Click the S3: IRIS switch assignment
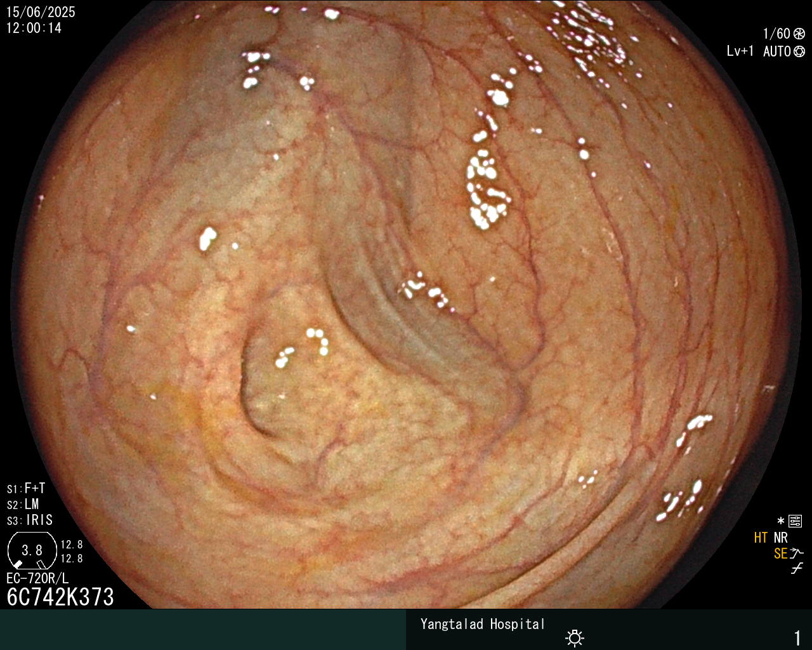The height and width of the screenshot is (650, 812). pyautogui.click(x=30, y=521)
